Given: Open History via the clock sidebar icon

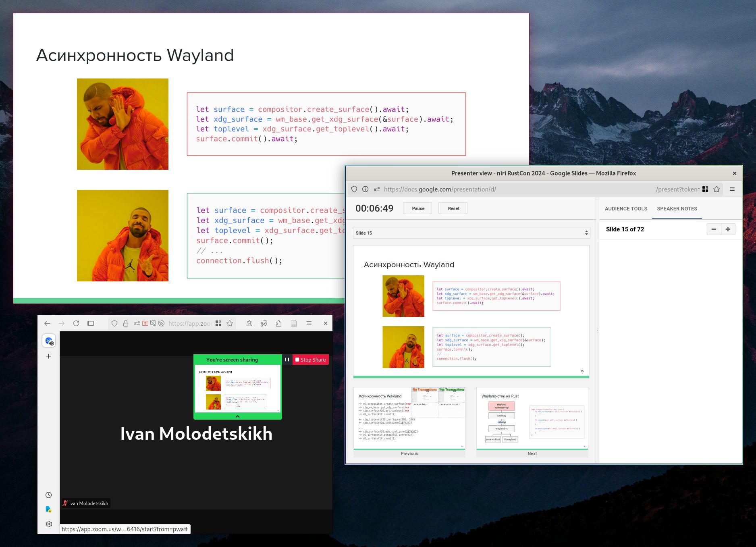Looking at the screenshot, I should (49, 495).
